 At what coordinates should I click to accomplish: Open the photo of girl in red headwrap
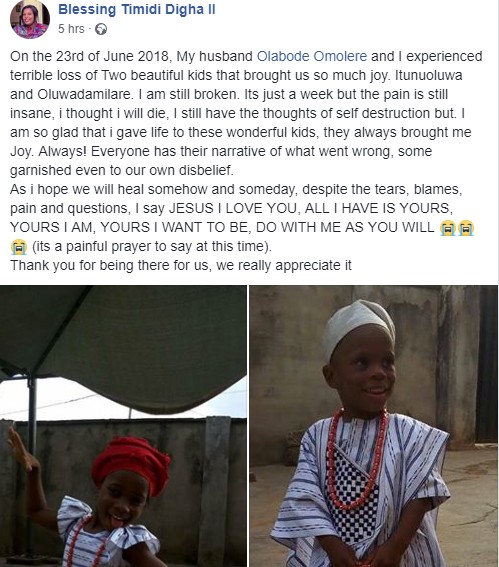pos(123,426)
